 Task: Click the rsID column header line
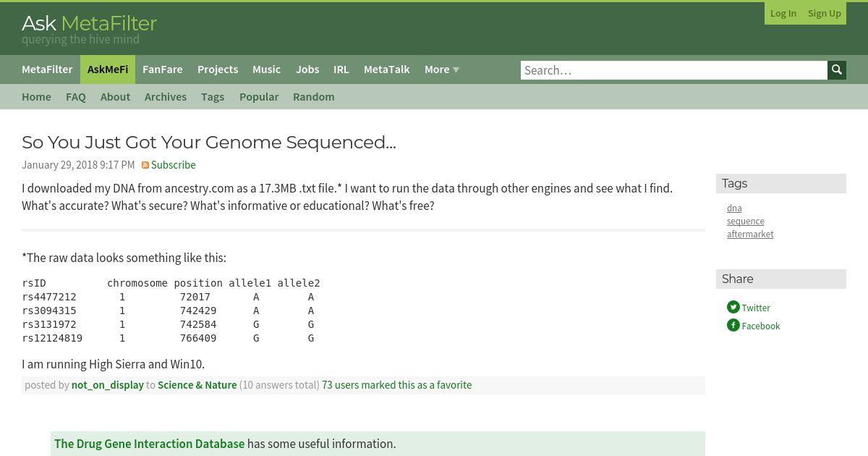click(171, 283)
